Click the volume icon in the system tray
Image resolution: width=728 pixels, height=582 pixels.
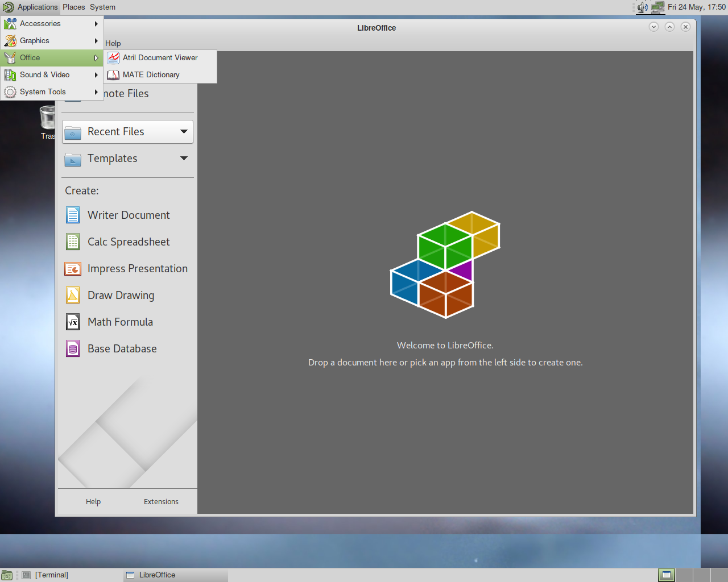[x=643, y=7]
